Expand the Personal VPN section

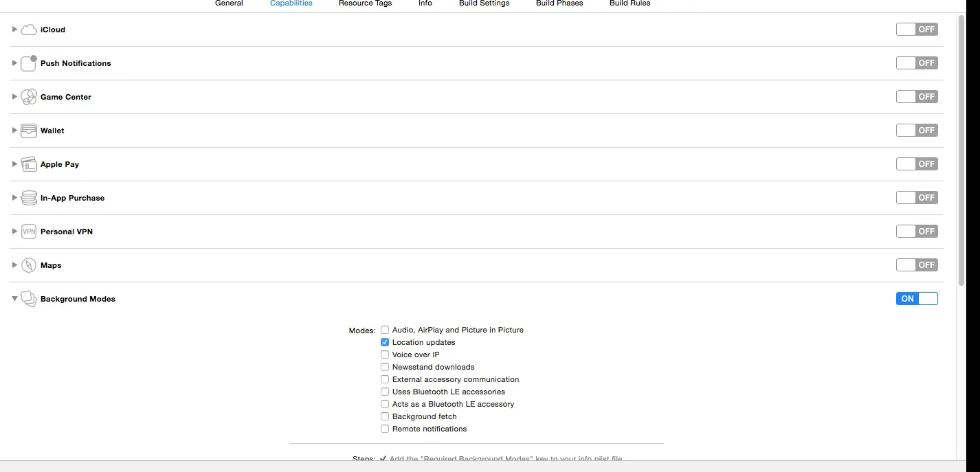(x=14, y=232)
